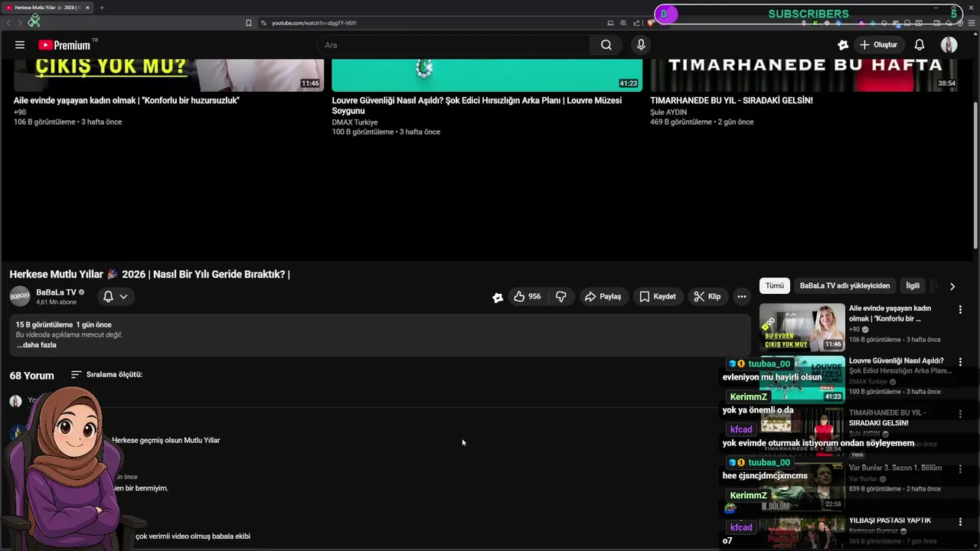Open options for sidebar Aile evinde yaşayan video
This screenshot has width=980, height=551.
click(x=960, y=310)
